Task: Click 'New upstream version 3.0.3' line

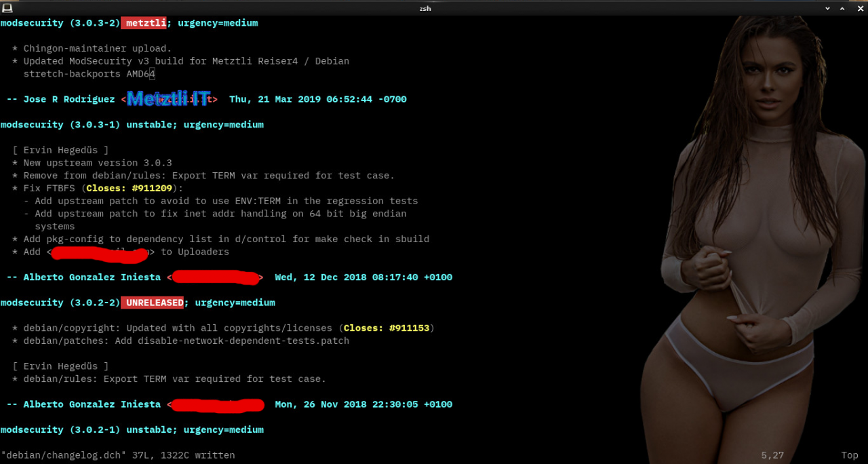Action: [x=92, y=163]
